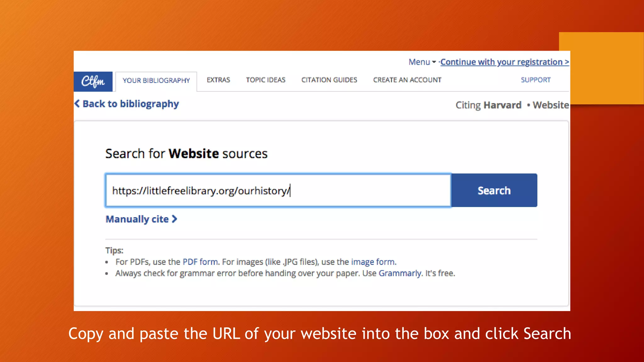Click the Back to bibliography chevron icon
Viewport: 644px width, 362px height.
pyautogui.click(x=77, y=104)
